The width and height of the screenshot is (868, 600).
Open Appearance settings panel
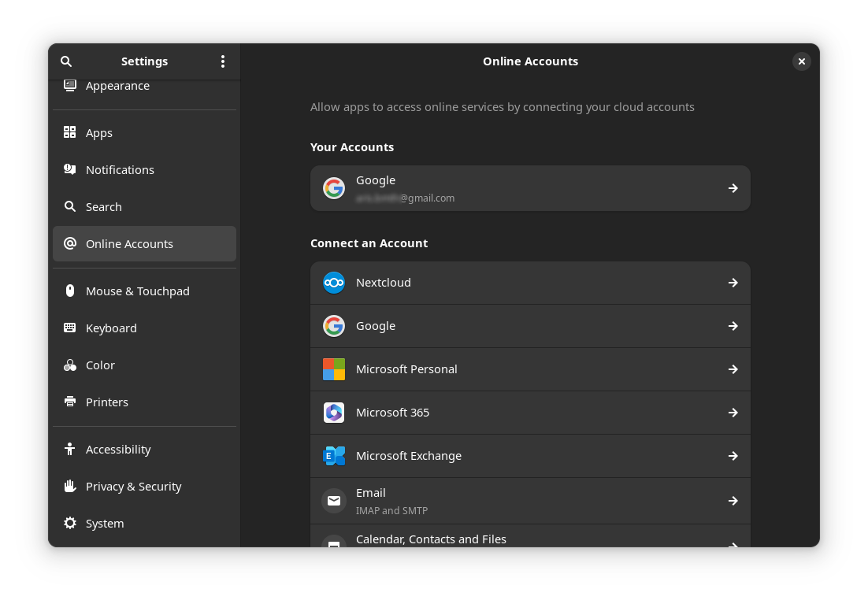click(144, 87)
